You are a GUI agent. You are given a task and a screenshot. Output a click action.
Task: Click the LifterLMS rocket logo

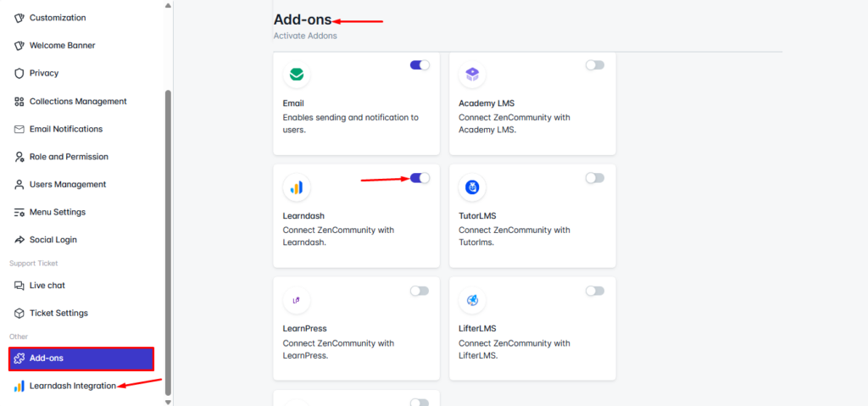tap(472, 300)
